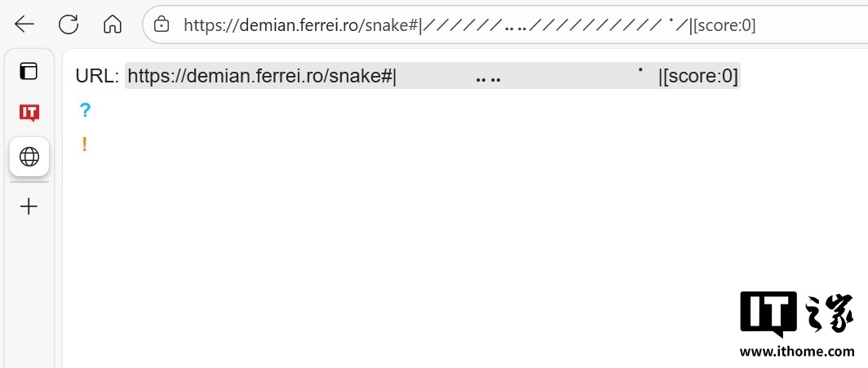Click the [score:0] text in the page
The image size is (868, 368).
[x=701, y=77]
